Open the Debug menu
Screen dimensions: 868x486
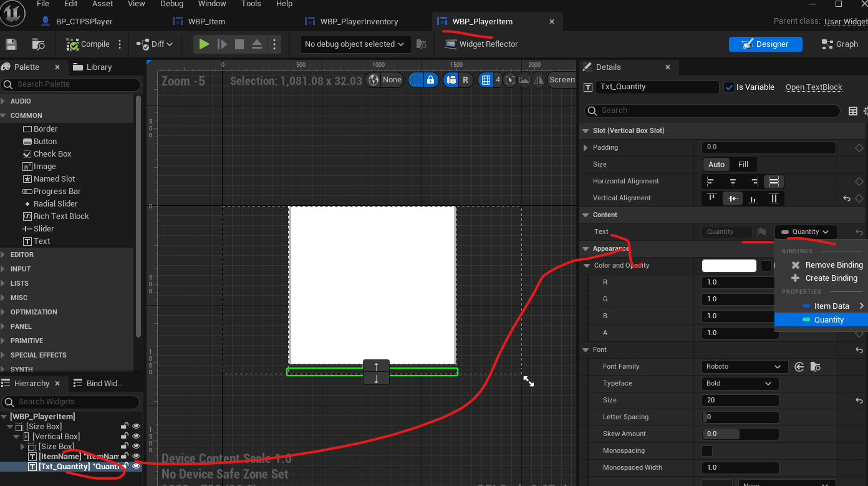(172, 4)
